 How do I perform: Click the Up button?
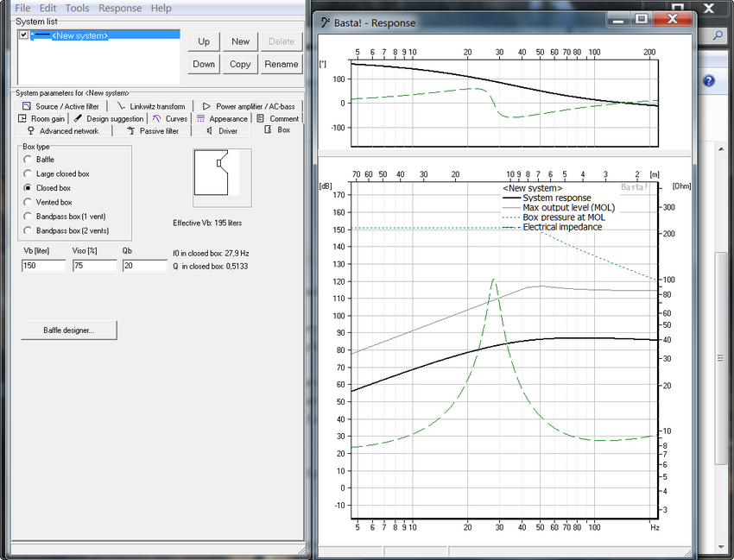click(204, 41)
